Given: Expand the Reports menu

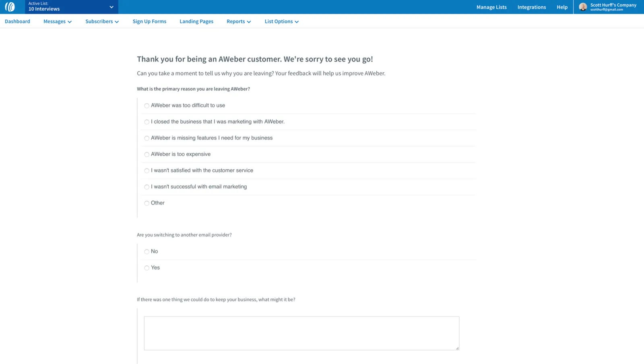Looking at the screenshot, I should tap(239, 21).
